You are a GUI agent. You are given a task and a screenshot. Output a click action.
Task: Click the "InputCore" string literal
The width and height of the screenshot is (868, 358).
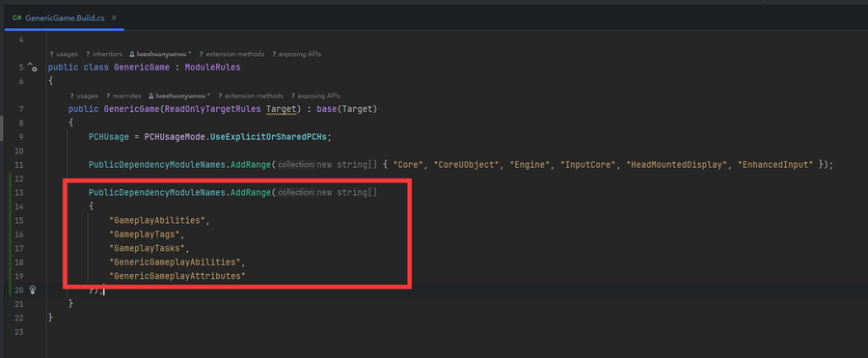click(588, 165)
